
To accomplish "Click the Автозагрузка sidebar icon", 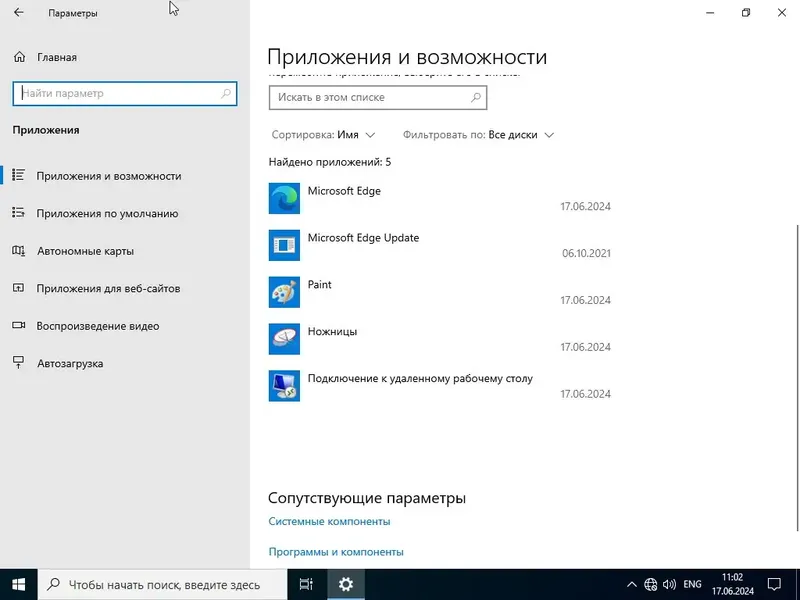I will (x=17, y=363).
